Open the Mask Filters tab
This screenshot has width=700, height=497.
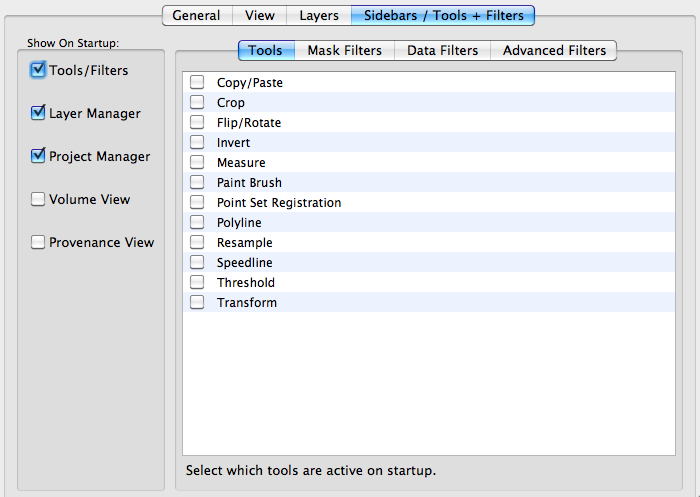[344, 50]
